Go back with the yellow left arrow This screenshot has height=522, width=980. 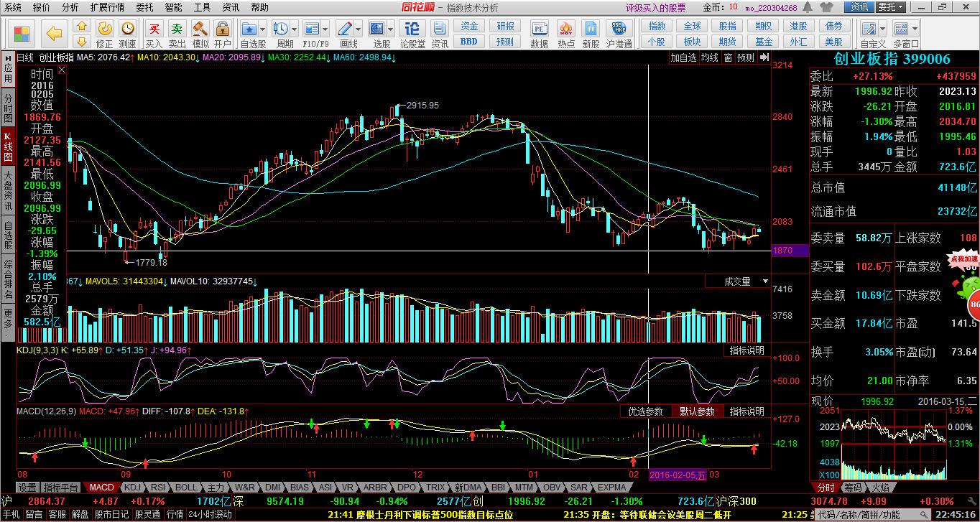point(55,34)
